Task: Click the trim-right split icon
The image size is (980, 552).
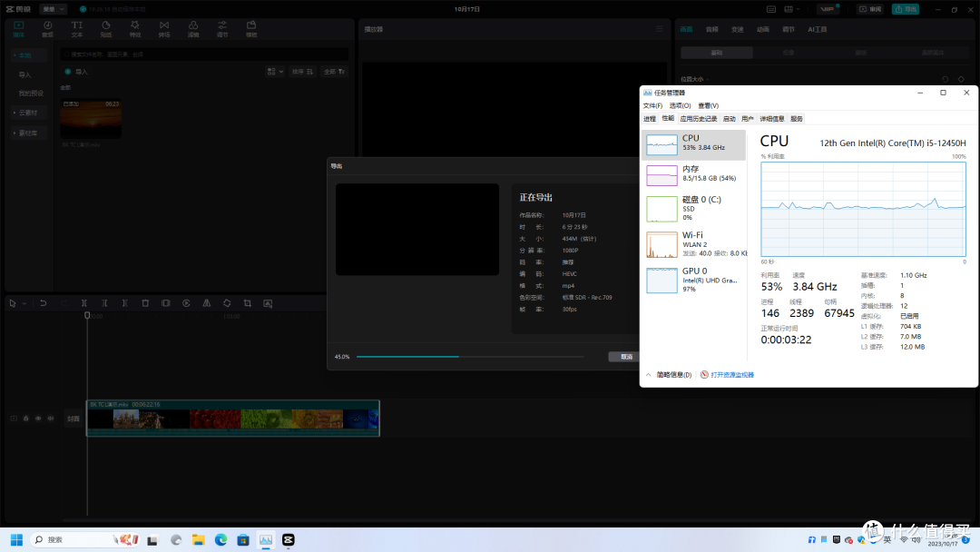Action: [125, 303]
